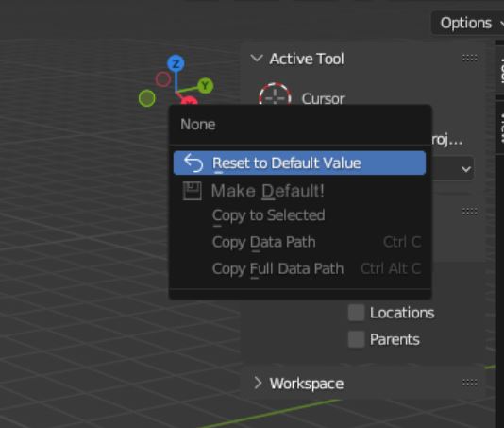Expand the Workspace panel
504x428 pixels.
pyautogui.click(x=258, y=383)
